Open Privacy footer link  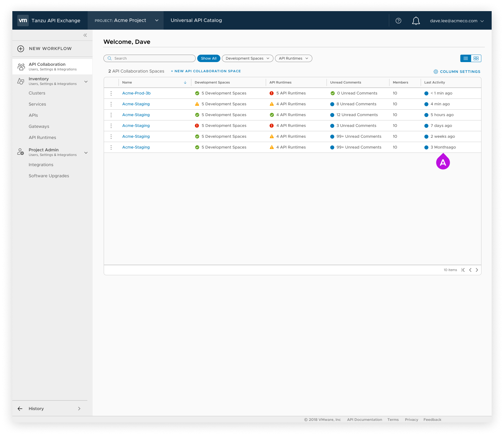(x=411, y=420)
